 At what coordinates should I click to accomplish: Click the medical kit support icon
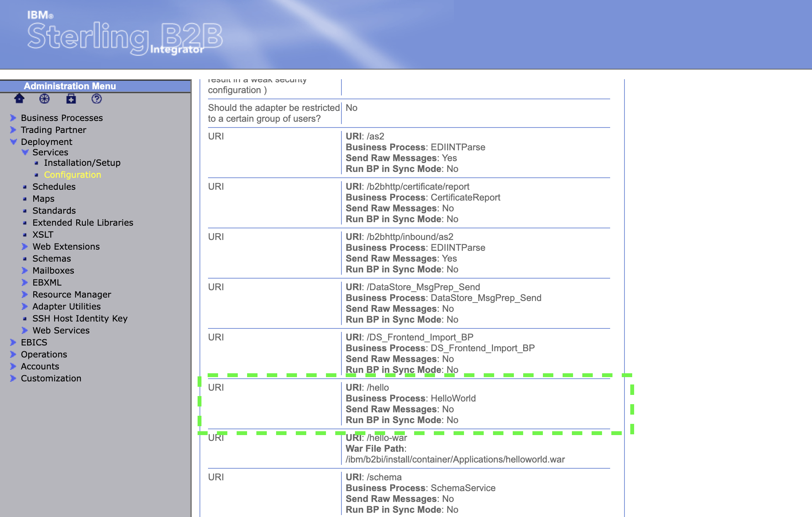click(71, 99)
